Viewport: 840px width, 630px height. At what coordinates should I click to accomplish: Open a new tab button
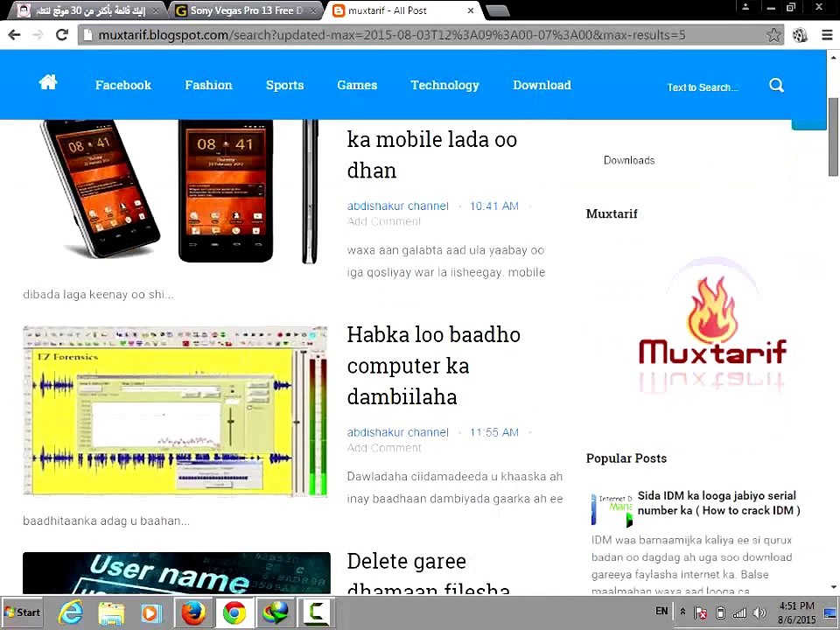click(x=497, y=10)
